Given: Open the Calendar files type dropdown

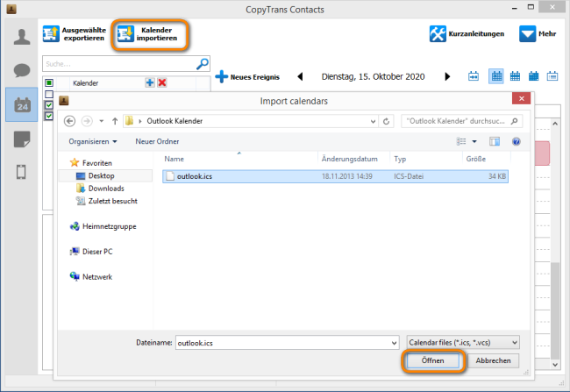Looking at the screenshot, I should click(463, 343).
